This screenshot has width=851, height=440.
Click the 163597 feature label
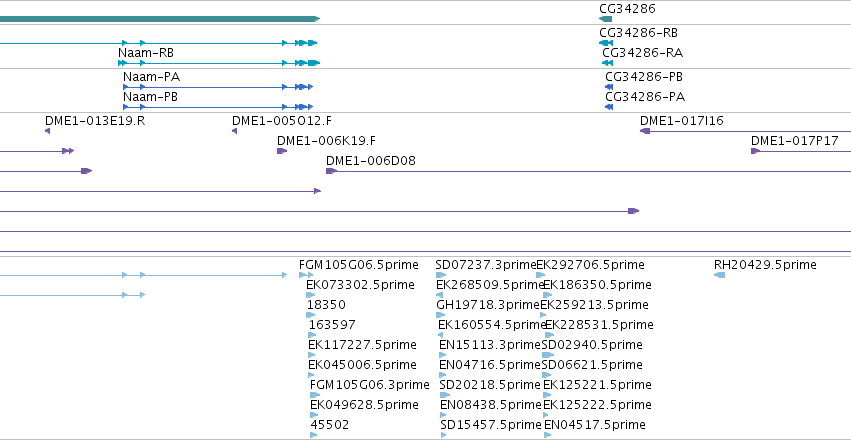point(332,324)
